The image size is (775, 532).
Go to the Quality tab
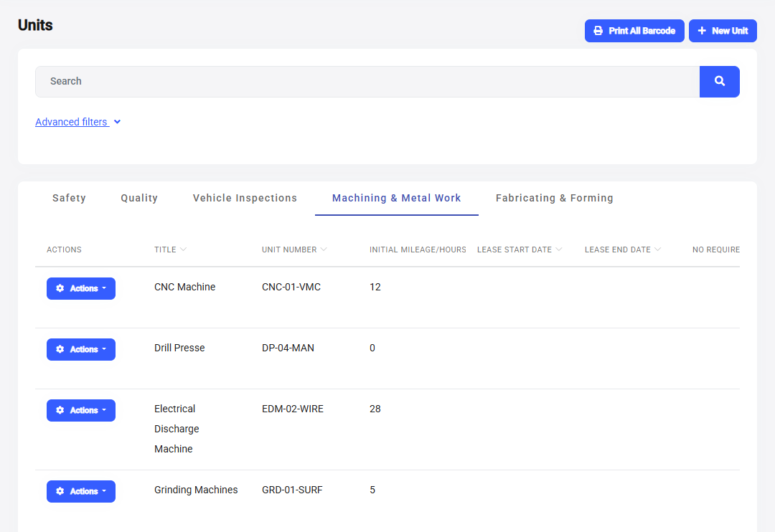(x=139, y=198)
